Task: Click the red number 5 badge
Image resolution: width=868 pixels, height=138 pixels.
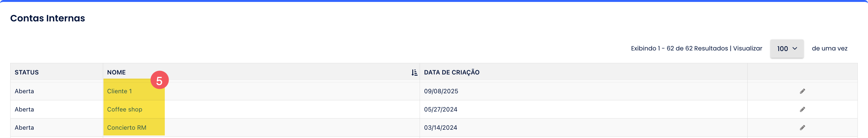Action: (159, 80)
